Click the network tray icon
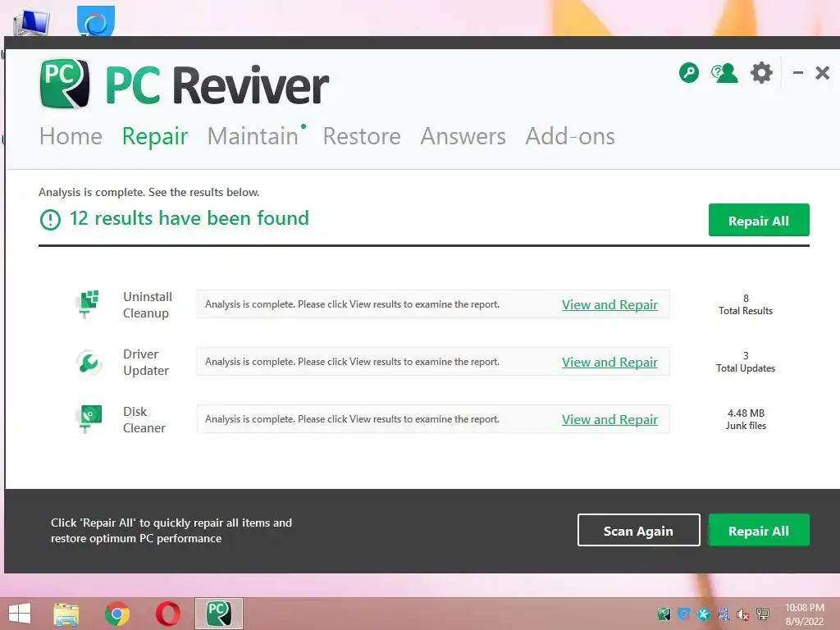The height and width of the screenshot is (630, 840). click(762, 614)
